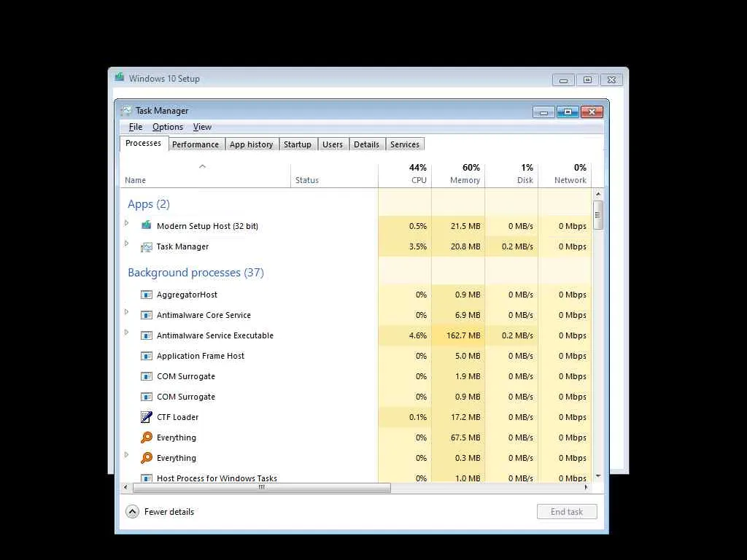747x560 pixels.
Task: Click the vertical scrollbar thumb
Action: click(x=598, y=215)
